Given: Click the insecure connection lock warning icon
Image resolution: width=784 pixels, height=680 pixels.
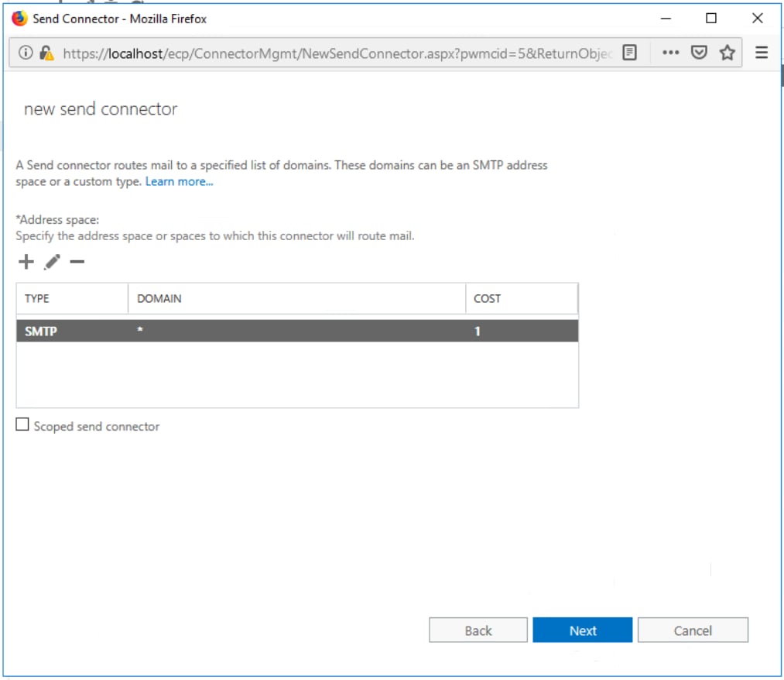Looking at the screenshot, I should tap(46, 53).
